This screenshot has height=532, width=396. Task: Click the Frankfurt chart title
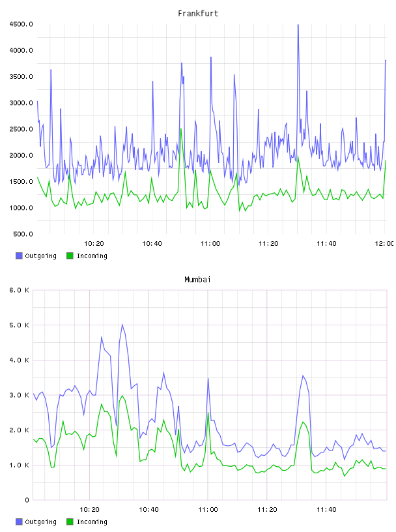tap(198, 14)
